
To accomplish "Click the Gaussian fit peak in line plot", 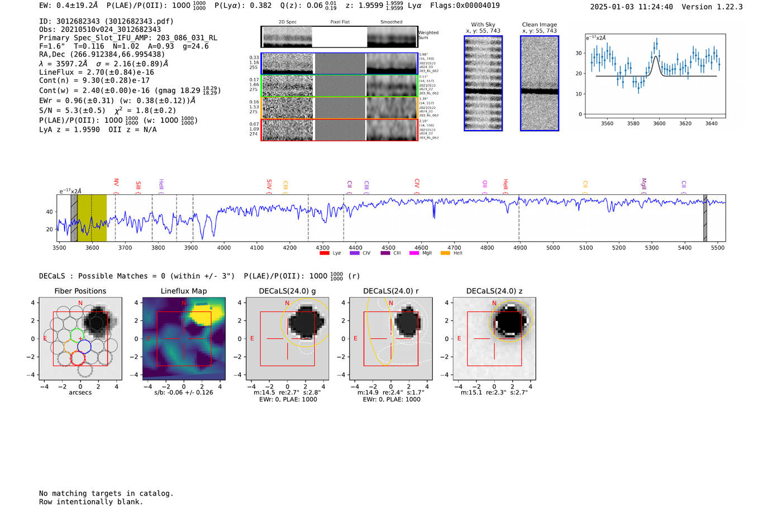I will pos(656,56).
